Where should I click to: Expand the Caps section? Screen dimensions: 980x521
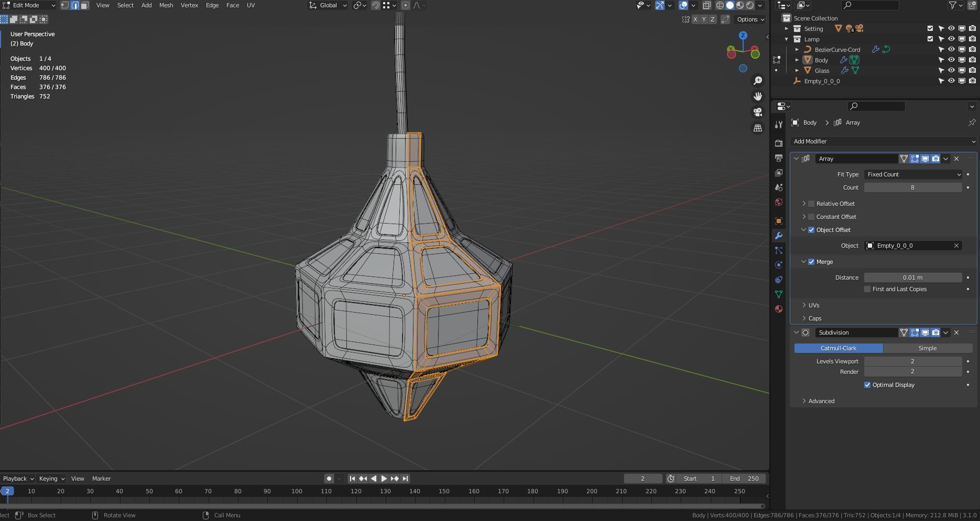[814, 318]
